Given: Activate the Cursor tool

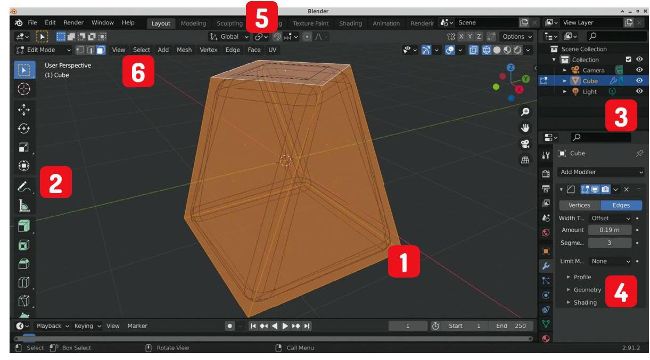Looking at the screenshot, I should click(24, 89).
